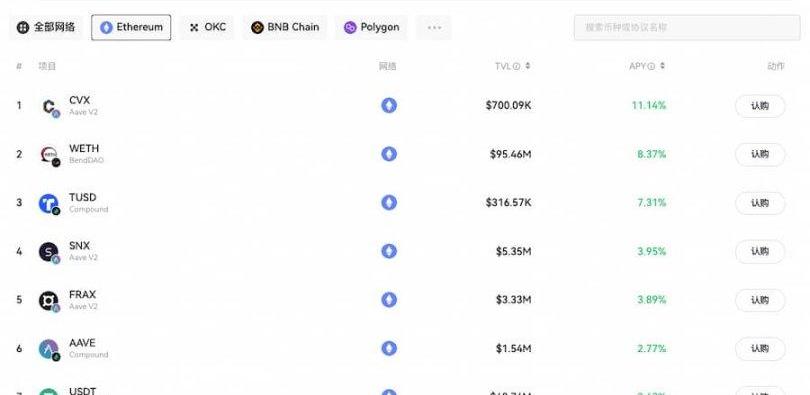This screenshot has height=395, width=810.
Task: Click the CVX token icon
Action: [50, 106]
